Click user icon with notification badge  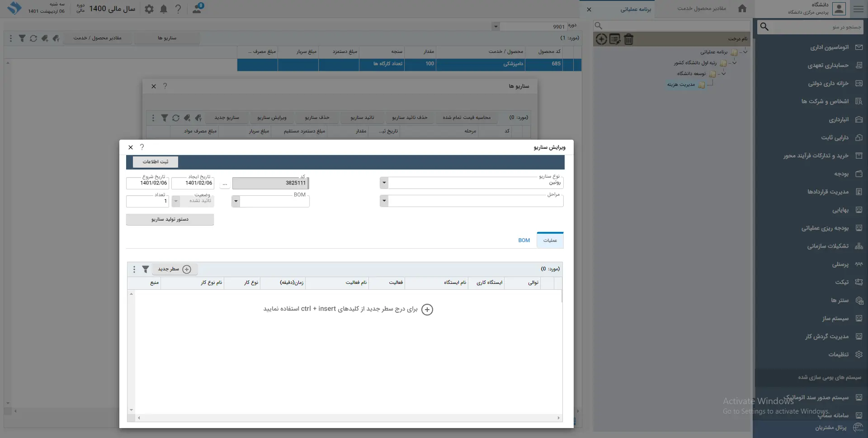click(197, 9)
